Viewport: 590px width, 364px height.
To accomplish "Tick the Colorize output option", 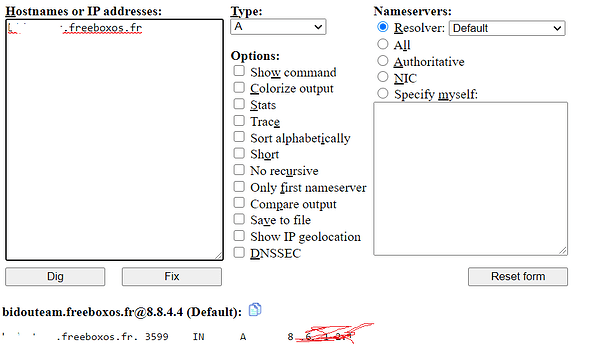I will pyautogui.click(x=239, y=87).
